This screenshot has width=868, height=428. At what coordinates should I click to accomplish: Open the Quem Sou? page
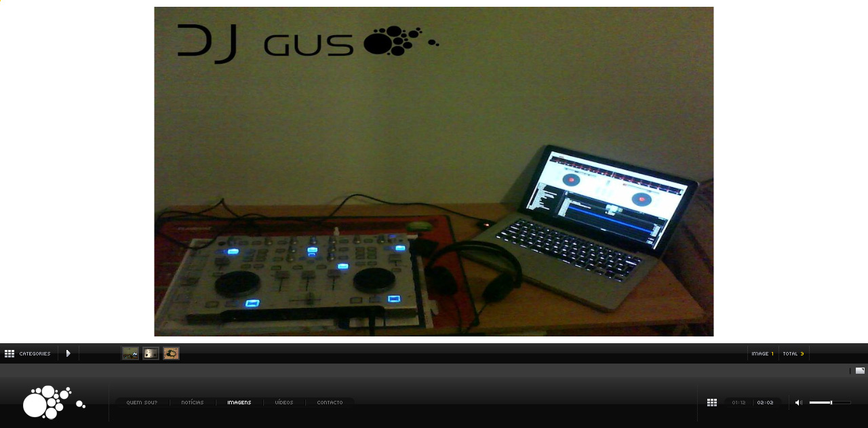pos(142,403)
